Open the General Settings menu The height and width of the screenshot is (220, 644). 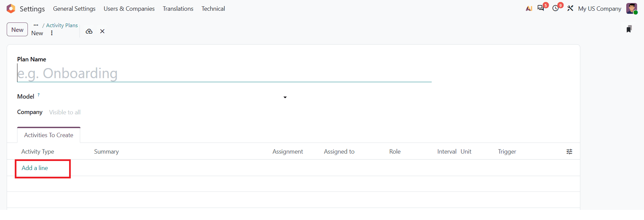point(74,9)
